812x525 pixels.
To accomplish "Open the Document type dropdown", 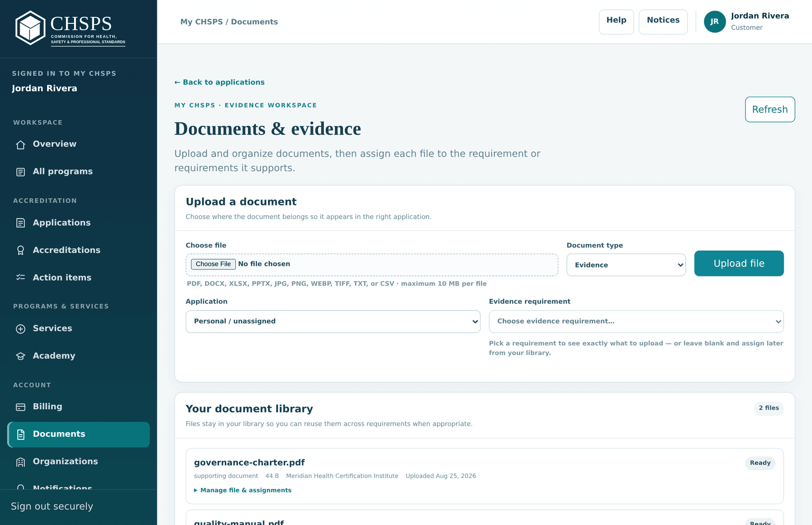I will [626, 265].
